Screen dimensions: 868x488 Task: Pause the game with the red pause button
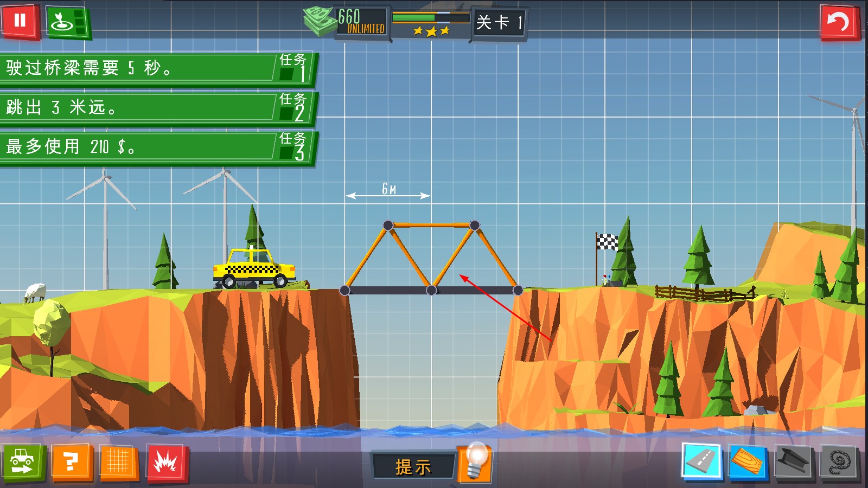(x=20, y=21)
